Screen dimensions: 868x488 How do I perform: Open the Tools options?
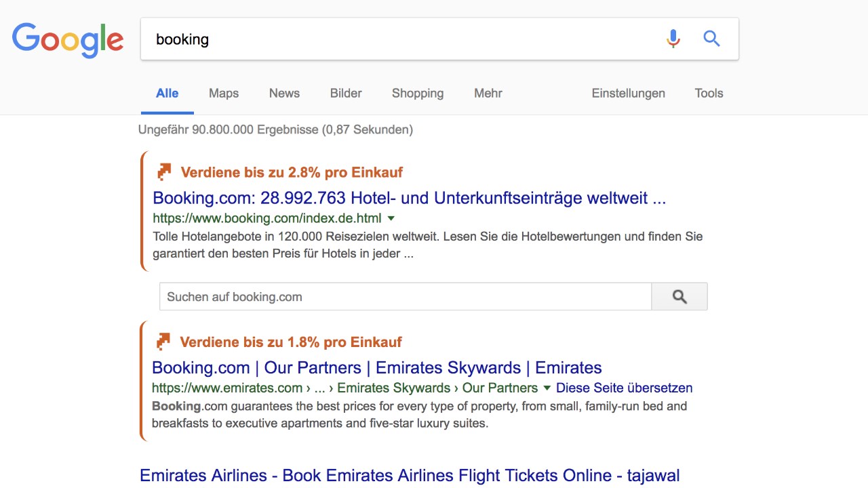[x=709, y=94]
